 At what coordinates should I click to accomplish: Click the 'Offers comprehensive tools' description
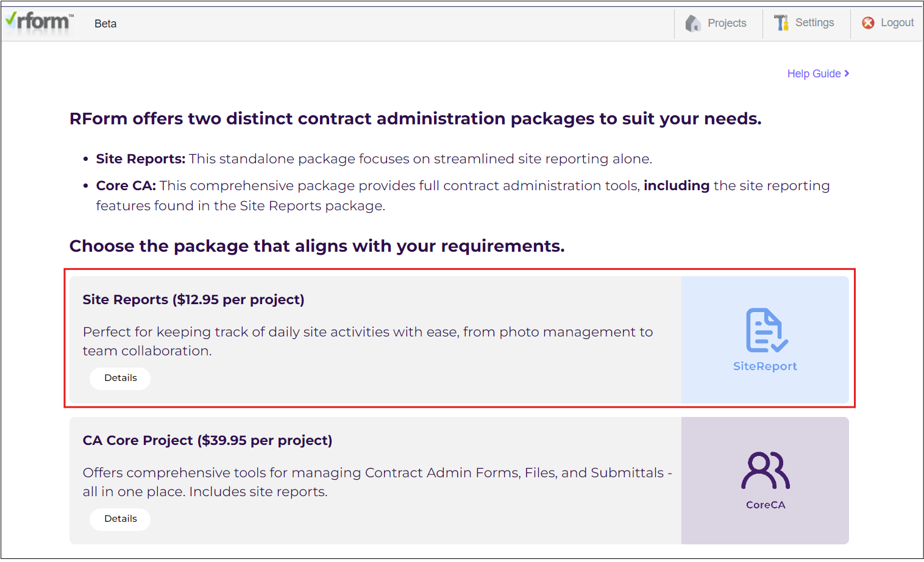pyautogui.click(x=377, y=482)
